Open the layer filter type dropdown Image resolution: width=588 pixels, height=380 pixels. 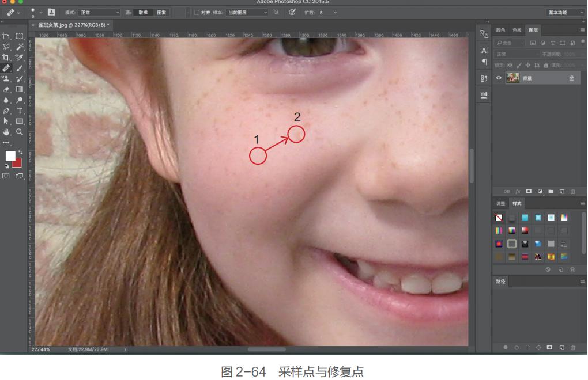click(x=510, y=43)
